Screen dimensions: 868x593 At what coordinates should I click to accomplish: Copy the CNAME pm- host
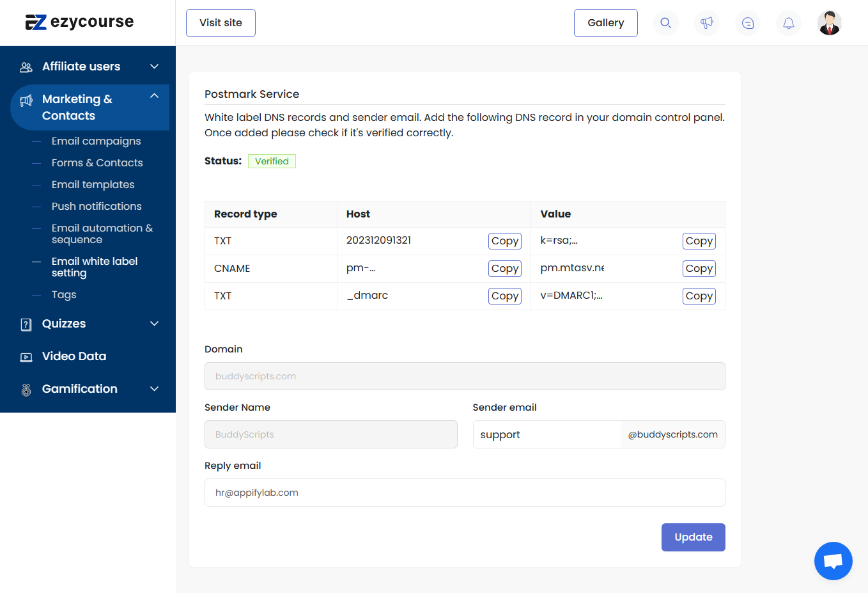pyautogui.click(x=505, y=269)
